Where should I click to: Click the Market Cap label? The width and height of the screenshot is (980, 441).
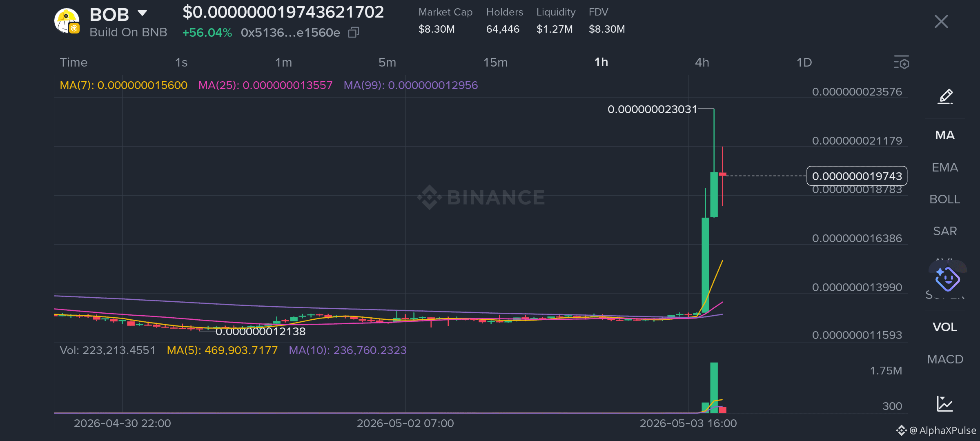coord(445,12)
